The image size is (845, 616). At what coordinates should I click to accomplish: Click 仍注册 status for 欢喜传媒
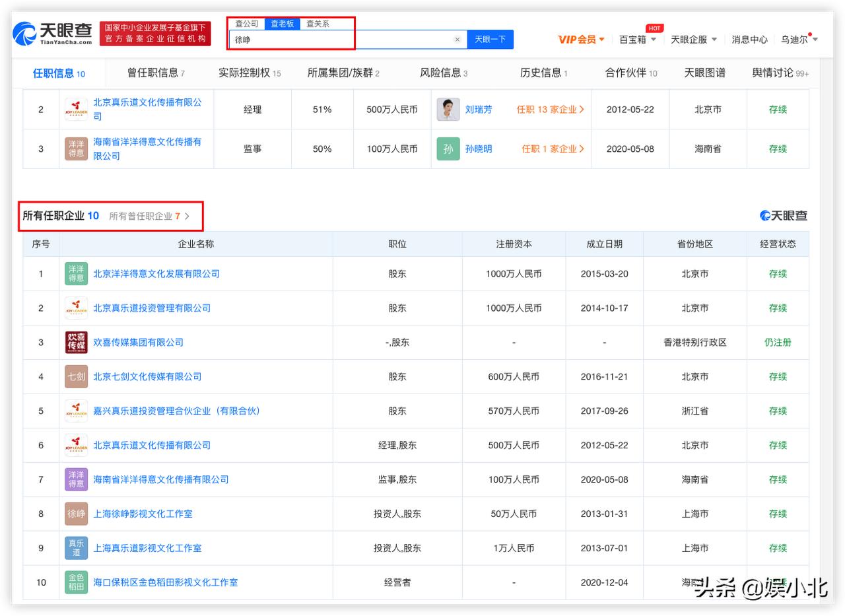point(778,342)
